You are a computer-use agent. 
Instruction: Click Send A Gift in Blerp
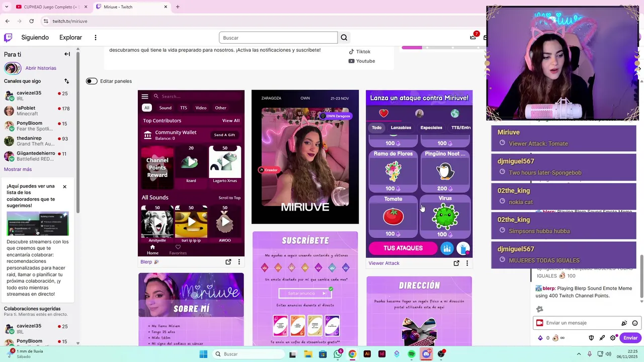coord(224,135)
